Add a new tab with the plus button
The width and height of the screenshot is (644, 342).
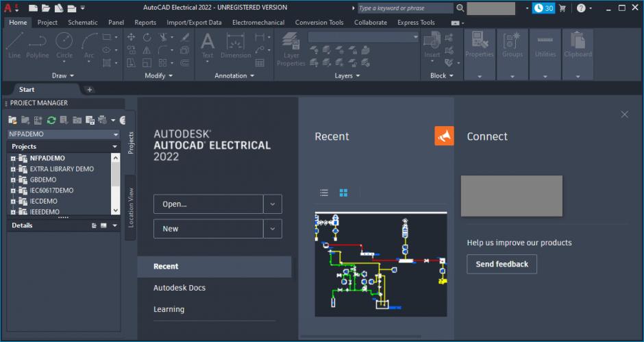coord(90,90)
